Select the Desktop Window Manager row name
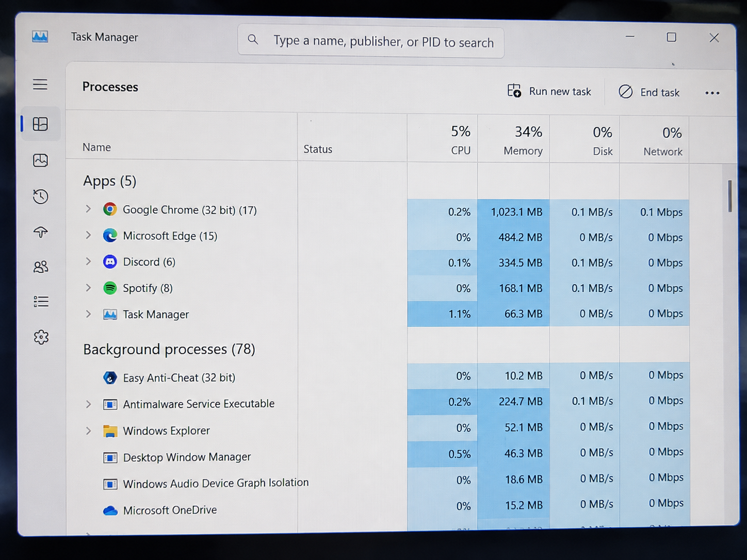 187,457
